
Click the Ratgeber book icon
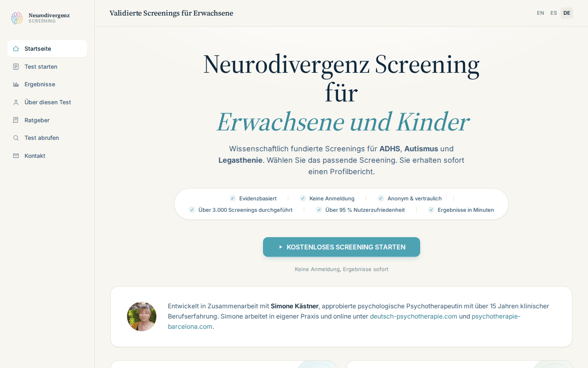pyautogui.click(x=16, y=120)
